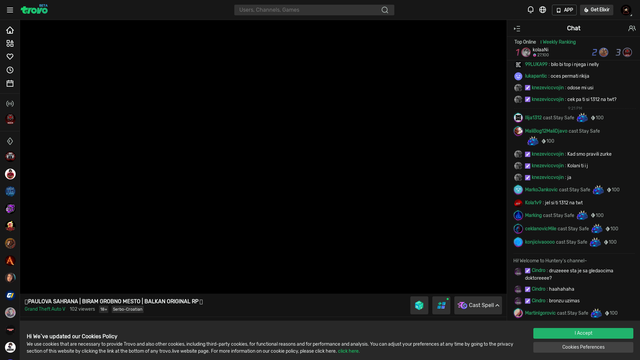Viewport: 640px width, 360px height.
Task: Click the live broadcast icon in sidebar
Action: (x=10, y=104)
